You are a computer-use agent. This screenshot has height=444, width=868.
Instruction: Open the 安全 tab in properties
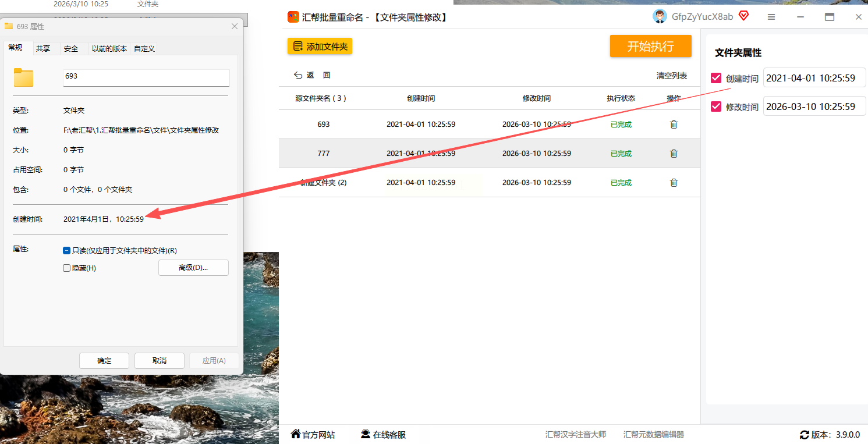pos(71,49)
